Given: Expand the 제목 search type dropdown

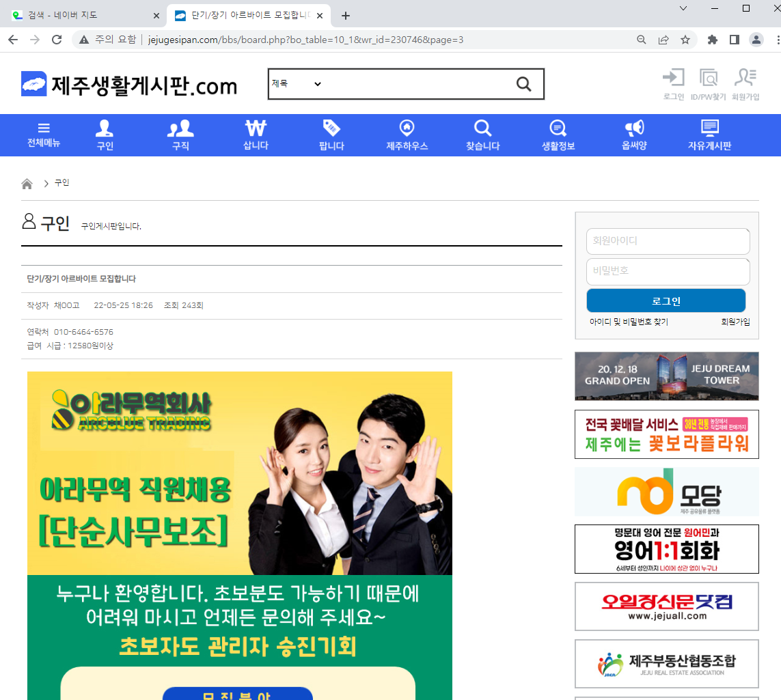Looking at the screenshot, I should pos(297,84).
